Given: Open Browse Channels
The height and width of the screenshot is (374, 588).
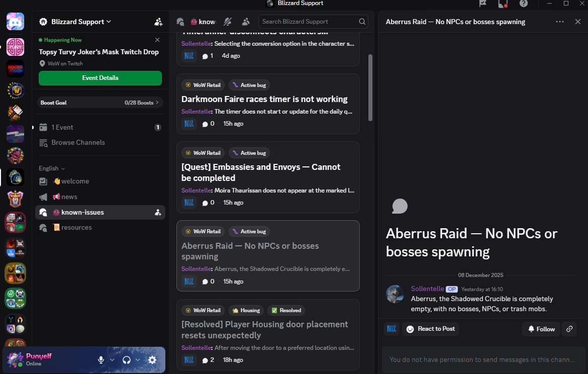Looking at the screenshot, I should coord(100,143).
